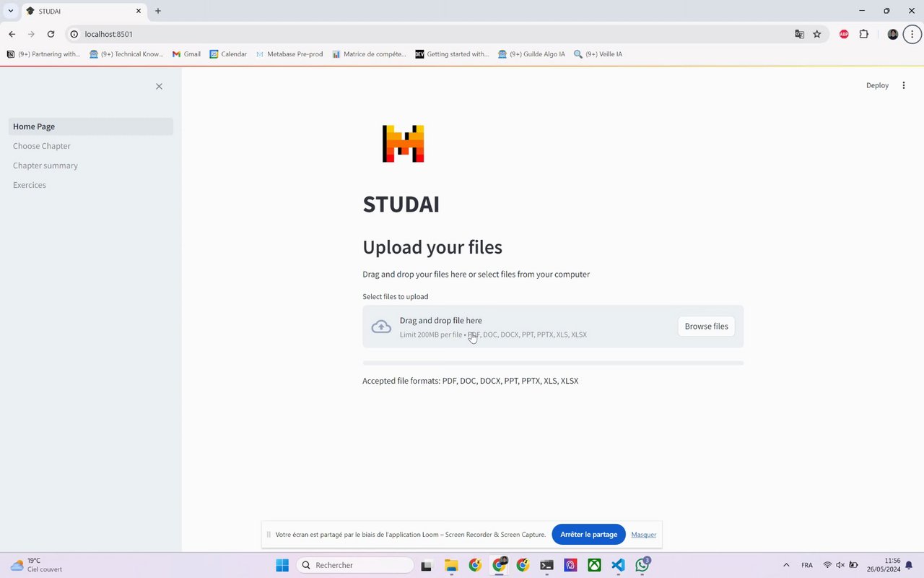
Task: Click the Google Translate icon in the address bar
Action: [x=799, y=34]
